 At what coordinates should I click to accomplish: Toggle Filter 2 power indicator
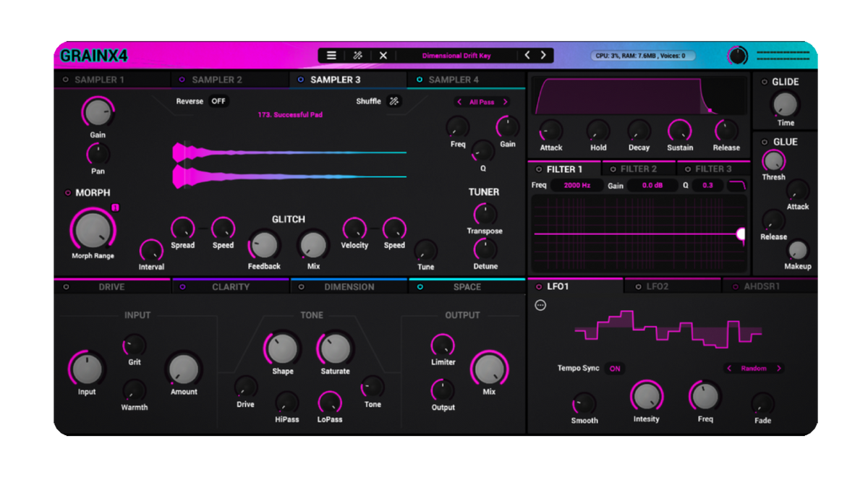[x=612, y=169]
